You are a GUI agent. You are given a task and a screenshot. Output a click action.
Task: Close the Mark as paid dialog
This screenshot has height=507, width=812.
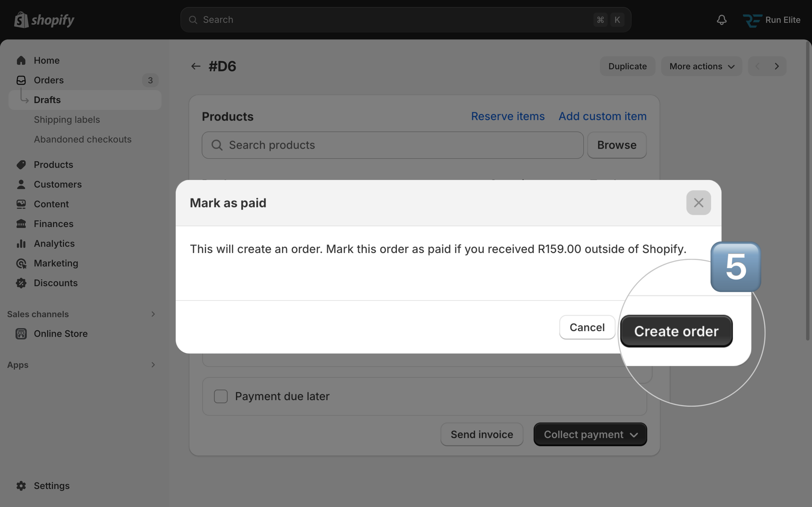[698, 203]
